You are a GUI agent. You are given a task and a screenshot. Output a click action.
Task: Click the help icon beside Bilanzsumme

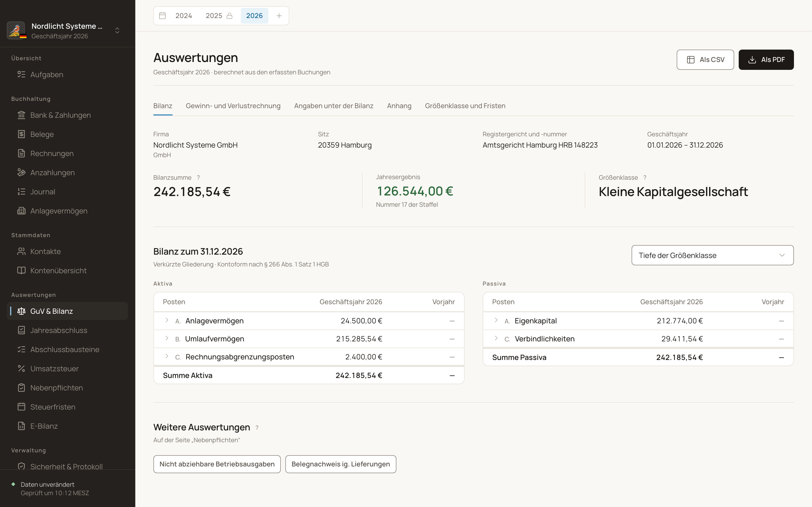coord(198,178)
